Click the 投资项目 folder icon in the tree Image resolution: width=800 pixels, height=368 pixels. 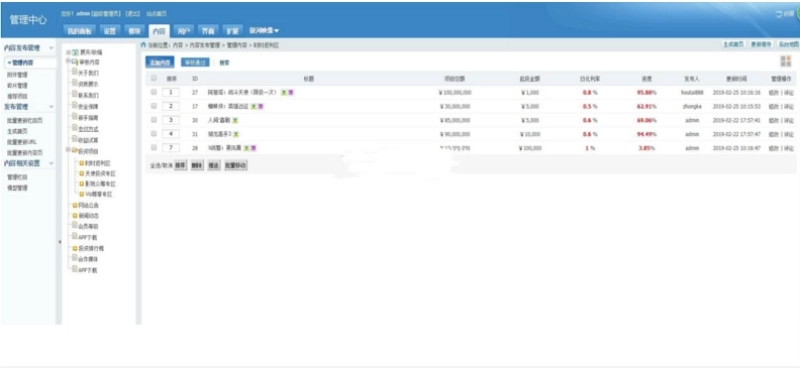point(75,151)
